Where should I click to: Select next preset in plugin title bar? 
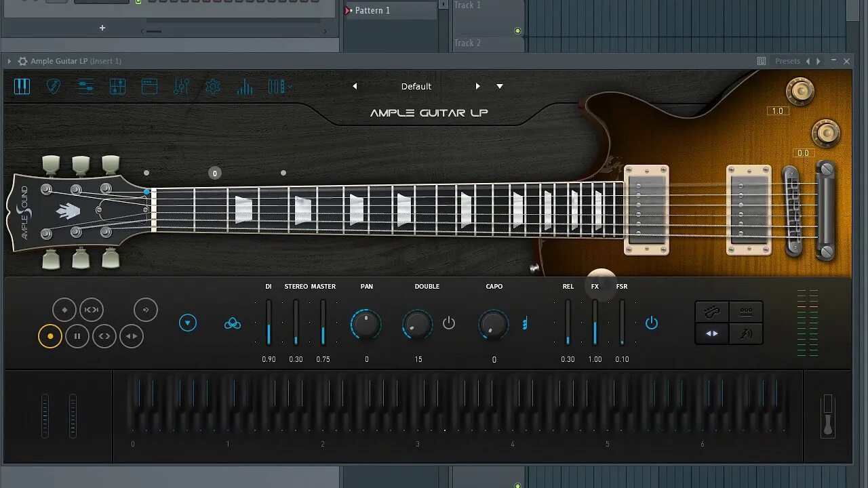(x=818, y=61)
